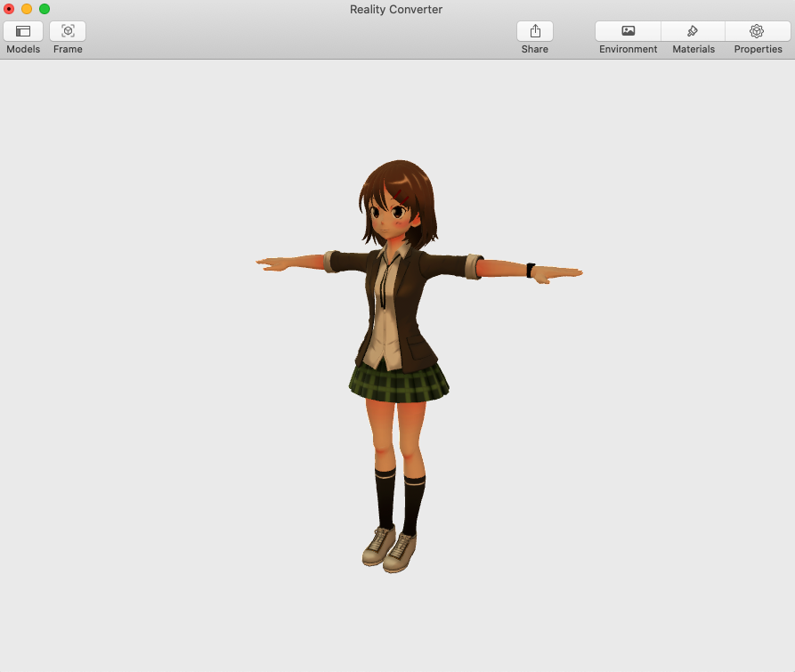Close the Reality Converter window
Viewport: 795px width, 672px height.
click(9, 9)
